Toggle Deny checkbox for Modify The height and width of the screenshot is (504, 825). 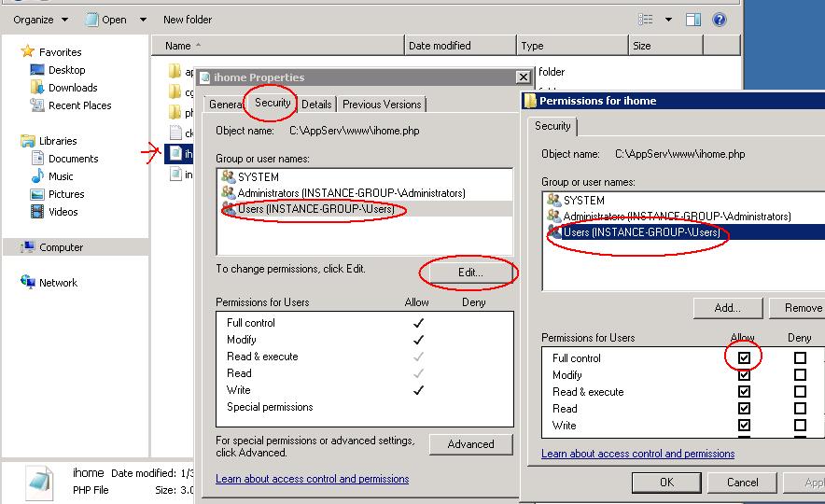tap(800, 375)
